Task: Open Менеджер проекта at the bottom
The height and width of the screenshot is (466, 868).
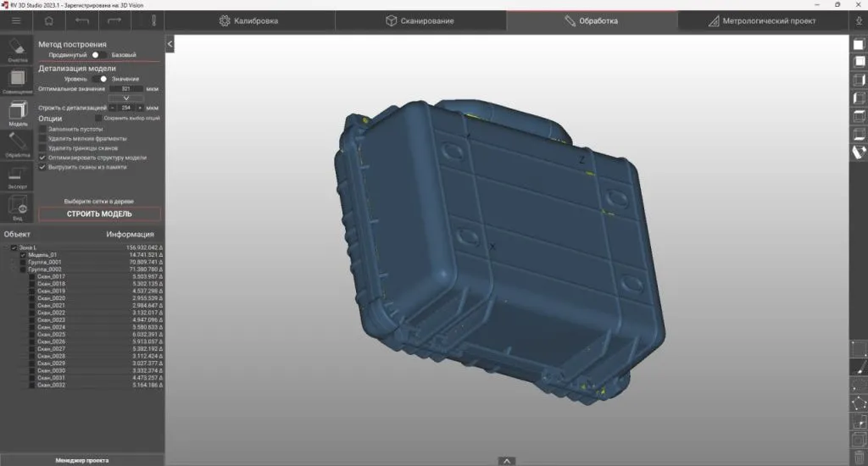Action: [x=82, y=460]
